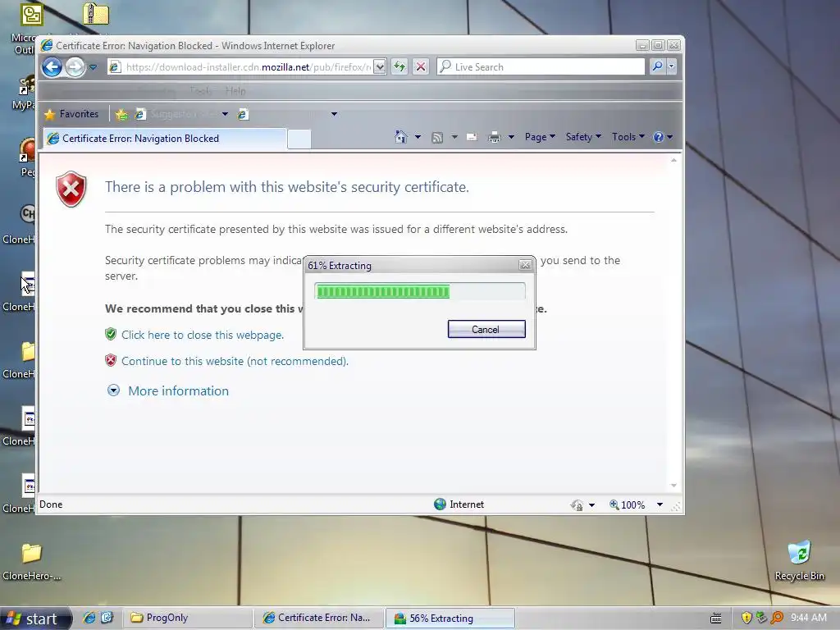Expand the More information section
This screenshot has width=840, height=630.
tap(113, 390)
